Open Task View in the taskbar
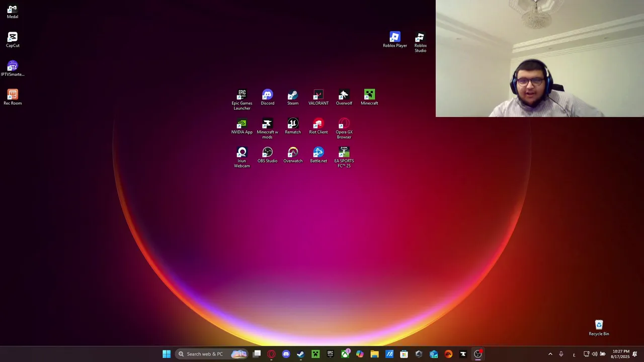The height and width of the screenshot is (362, 644). pos(257,354)
